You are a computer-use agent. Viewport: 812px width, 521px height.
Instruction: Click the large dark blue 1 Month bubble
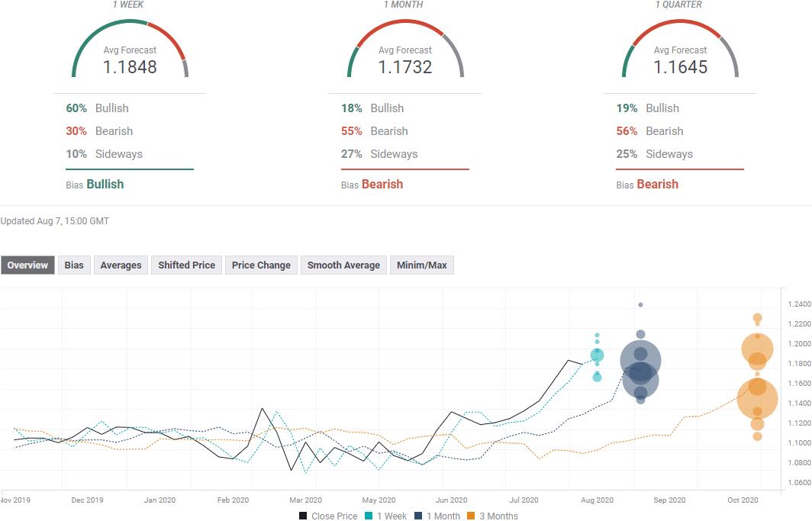point(640,361)
